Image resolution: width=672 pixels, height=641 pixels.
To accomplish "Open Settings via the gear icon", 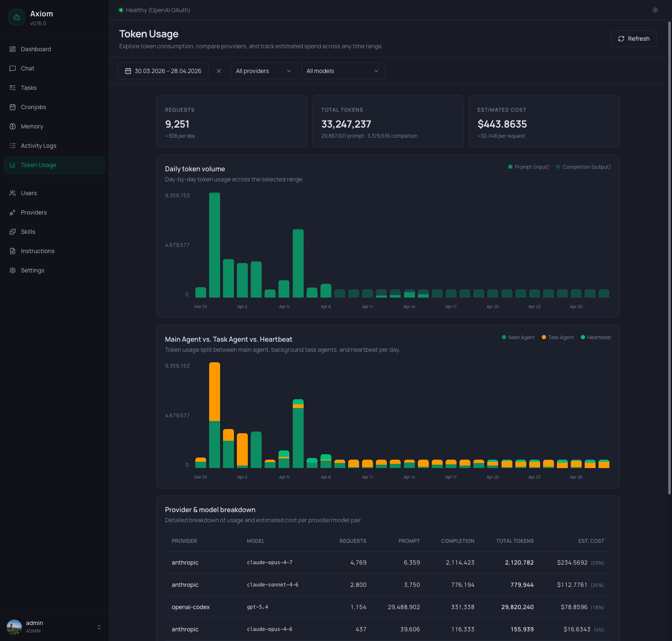I will tap(13, 270).
